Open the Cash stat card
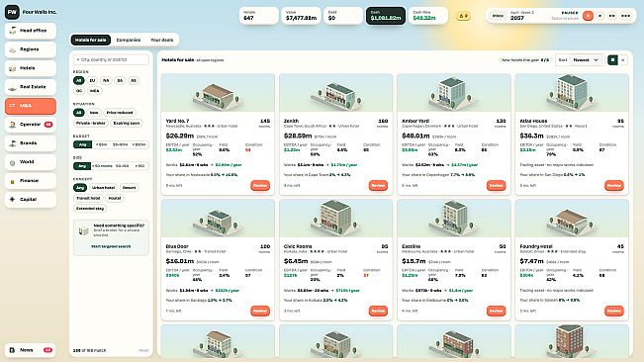The height and width of the screenshot is (362, 644). [385, 16]
